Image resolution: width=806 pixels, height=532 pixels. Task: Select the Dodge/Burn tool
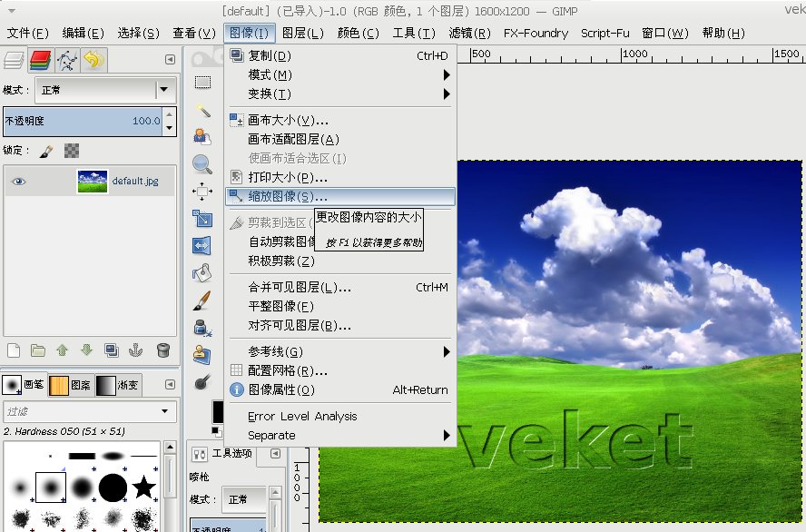pyautogui.click(x=202, y=382)
